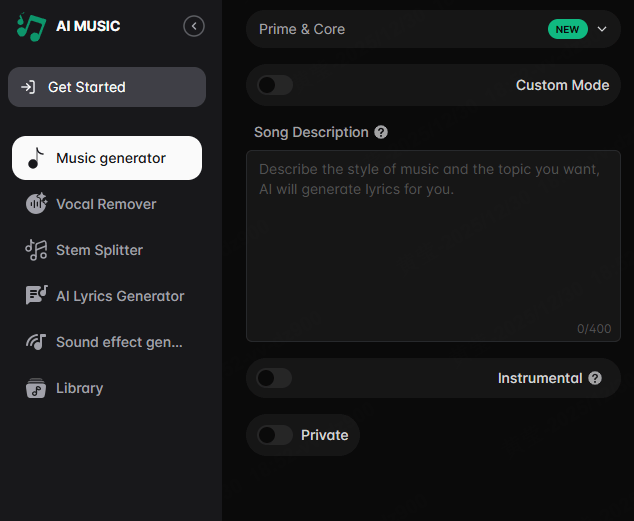Click the Stem Splitter icon
The image size is (634, 521).
click(x=36, y=250)
